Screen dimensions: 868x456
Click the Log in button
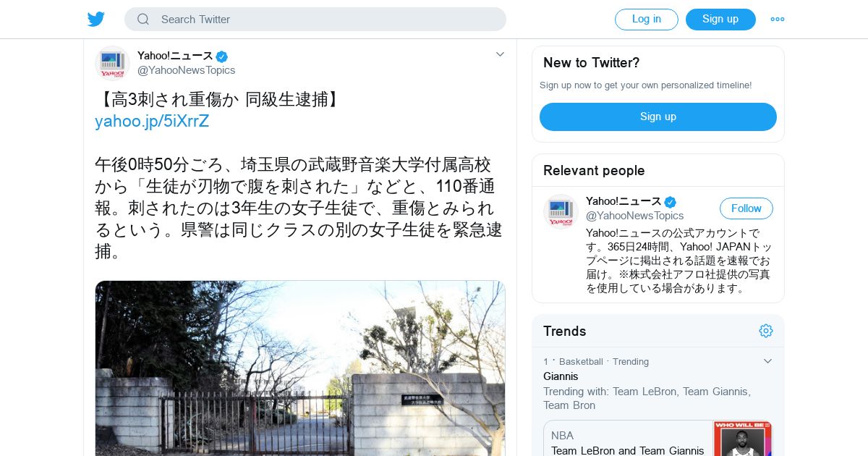(x=647, y=20)
